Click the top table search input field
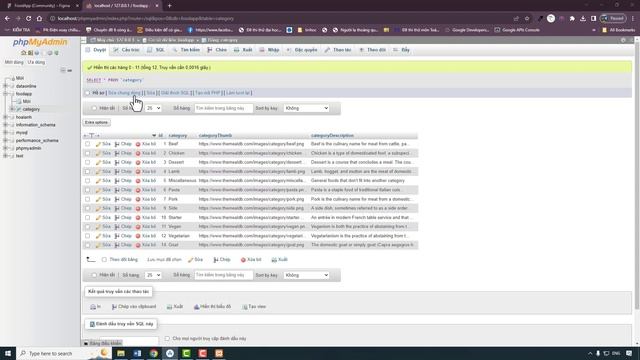Image resolution: width=640 pixels, height=360 pixels. coord(223,108)
